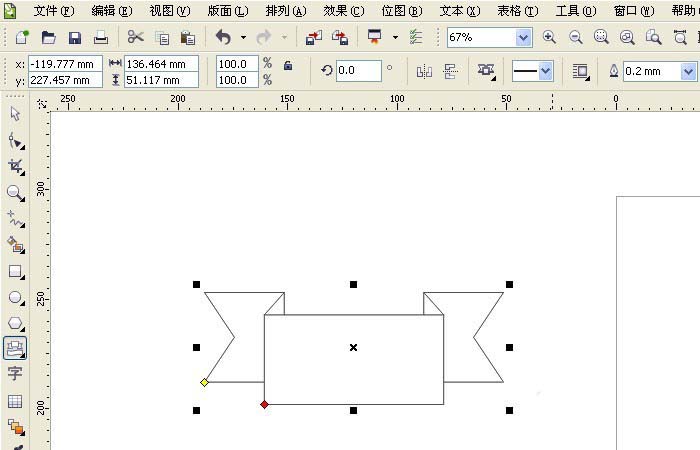Open the 表格(T) menu
Screen dimensions: 700x450
(x=518, y=10)
